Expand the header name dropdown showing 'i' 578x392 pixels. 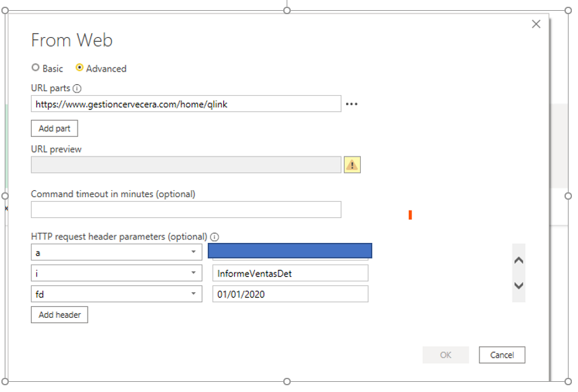coord(193,273)
